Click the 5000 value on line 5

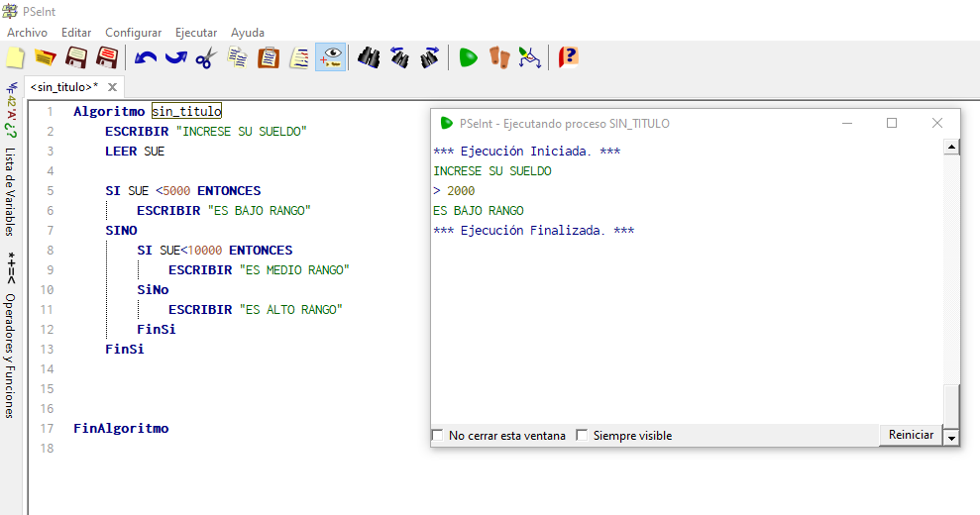[176, 190]
